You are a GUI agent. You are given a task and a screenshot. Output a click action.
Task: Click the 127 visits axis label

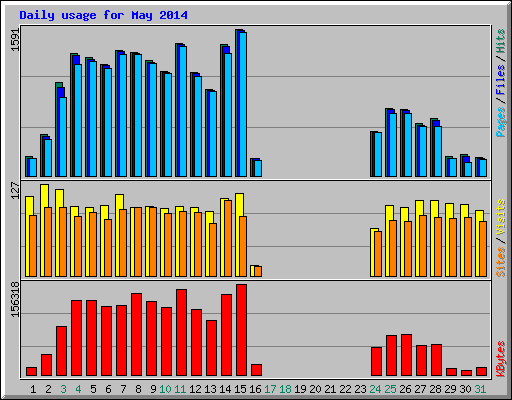coord(15,190)
